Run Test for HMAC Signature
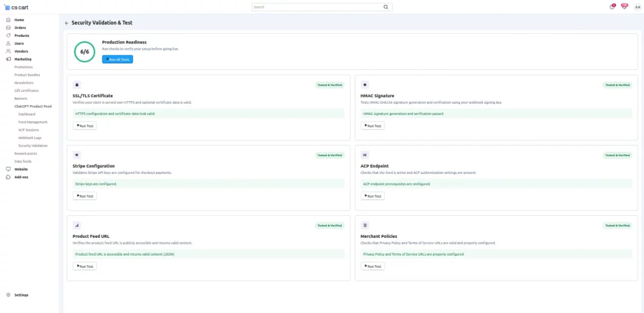Viewport: 644px width, 313px height. (373, 126)
